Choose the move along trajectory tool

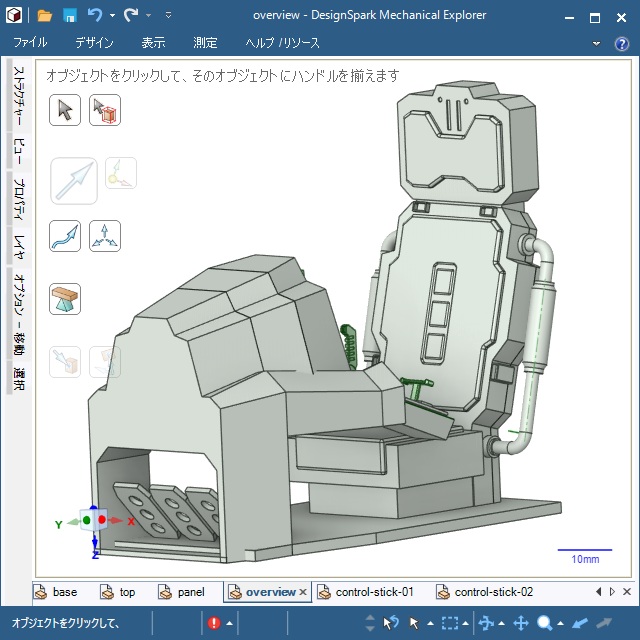pos(65,236)
